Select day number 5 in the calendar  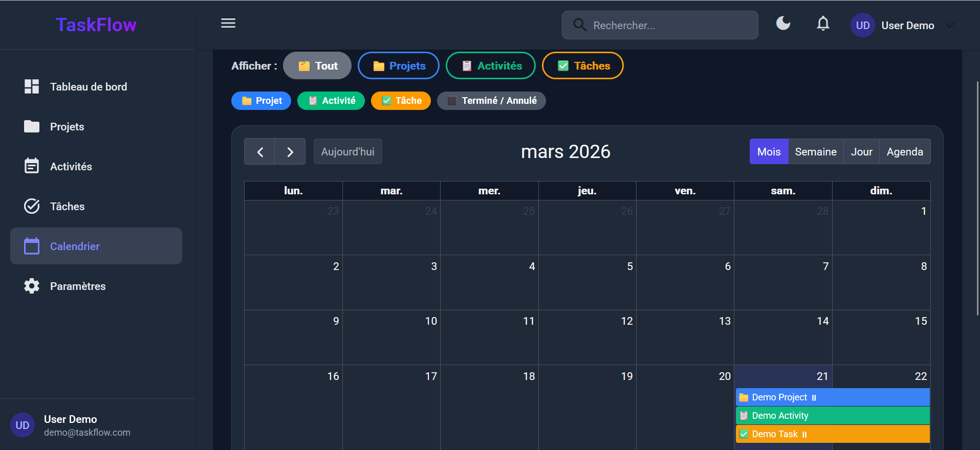coord(630,266)
